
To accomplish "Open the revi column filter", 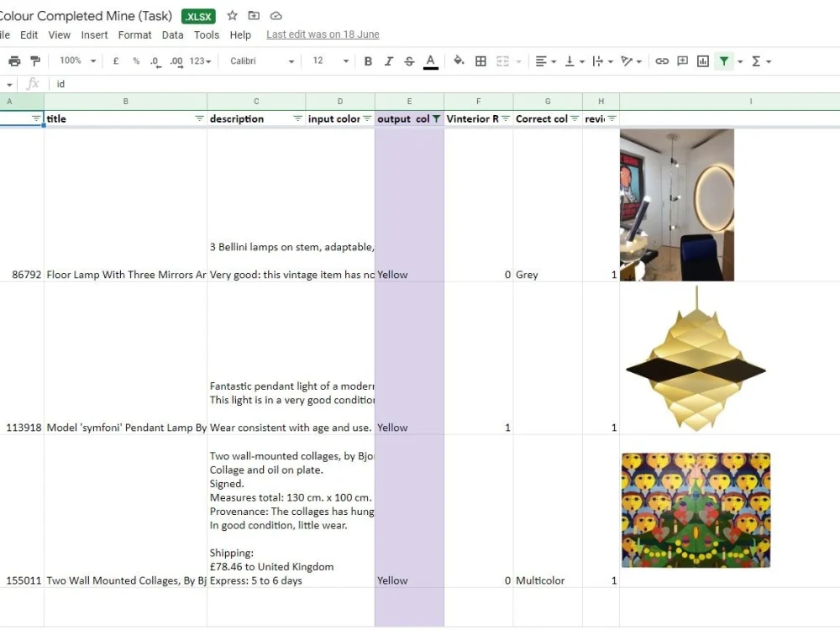I will click(x=612, y=118).
